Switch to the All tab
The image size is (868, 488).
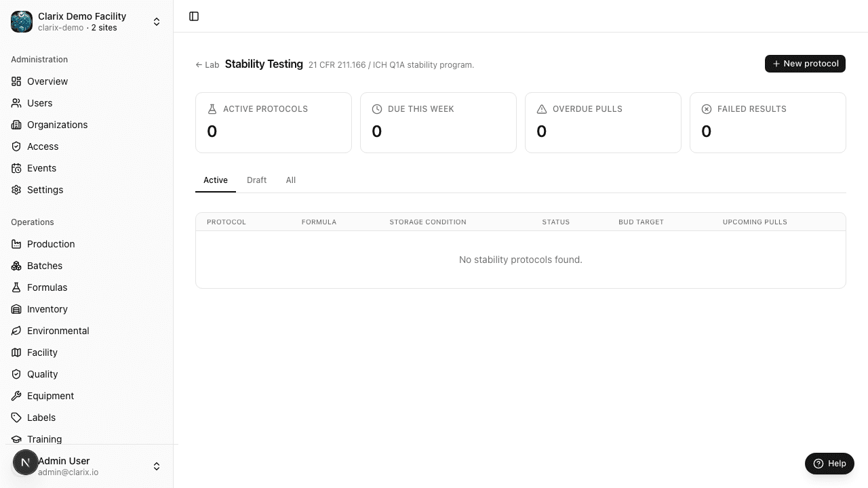coord(291,180)
